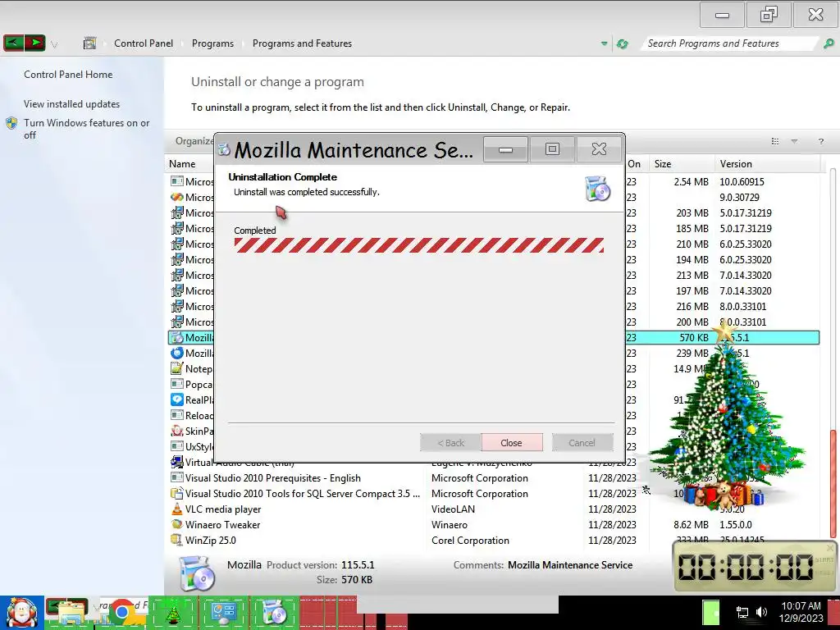Click the Winaero Tweaker icon
The image size is (840, 630).
(177, 524)
